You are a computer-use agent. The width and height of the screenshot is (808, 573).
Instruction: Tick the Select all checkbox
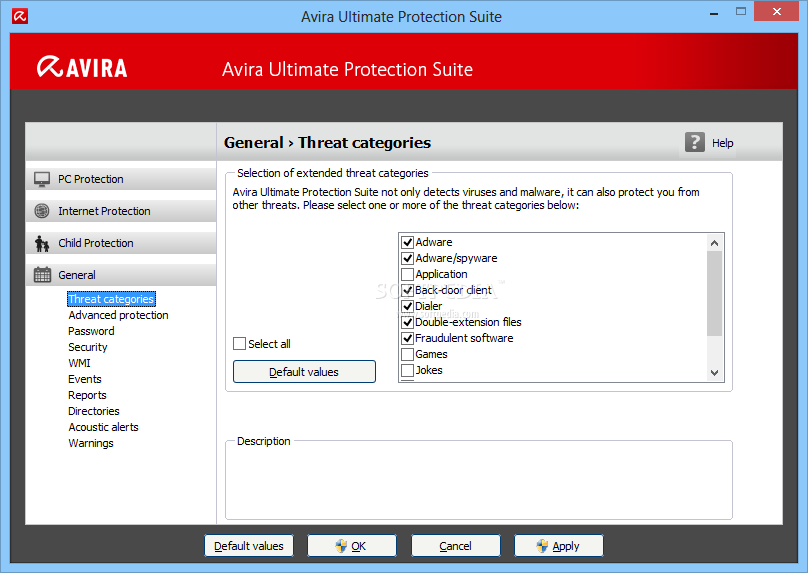coord(240,344)
